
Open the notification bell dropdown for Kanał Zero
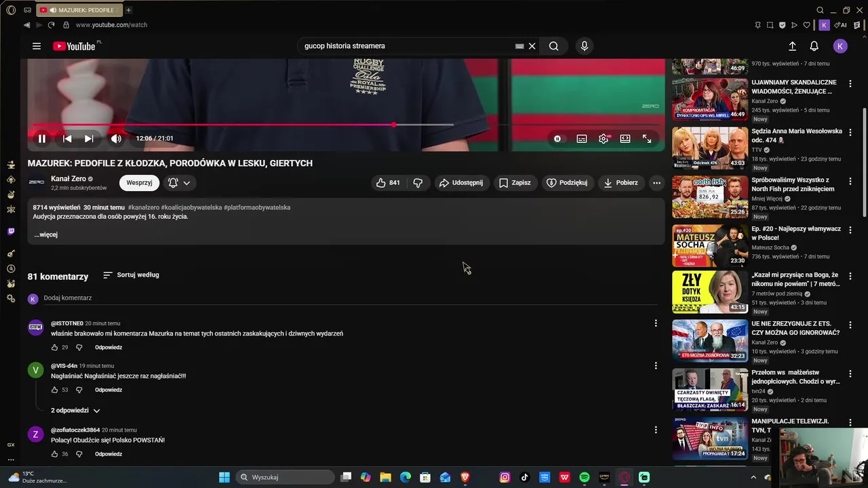[x=179, y=182]
